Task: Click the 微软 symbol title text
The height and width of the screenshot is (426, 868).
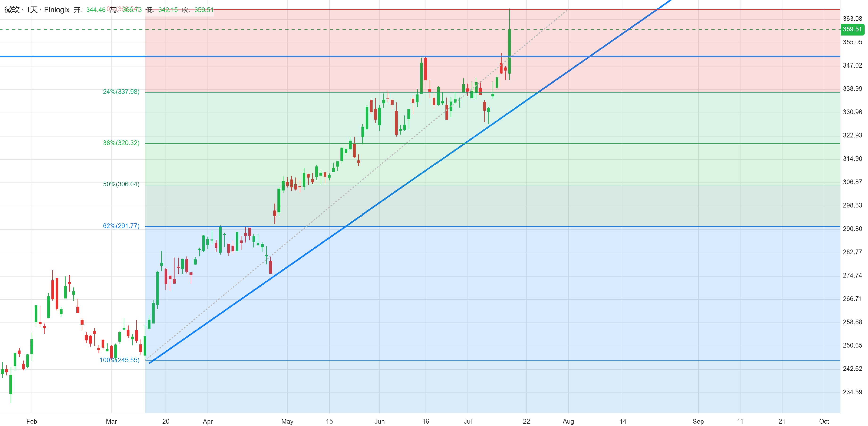Action: (12, 10)
